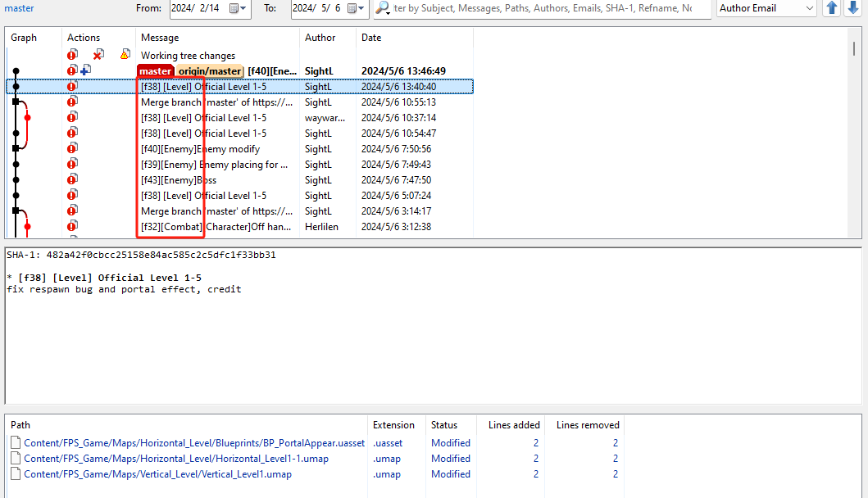This screenshot has width=868, height=498.
Task: Open the BP_PortalAppear.uasset file path
Action: click(x=194, y=442)
